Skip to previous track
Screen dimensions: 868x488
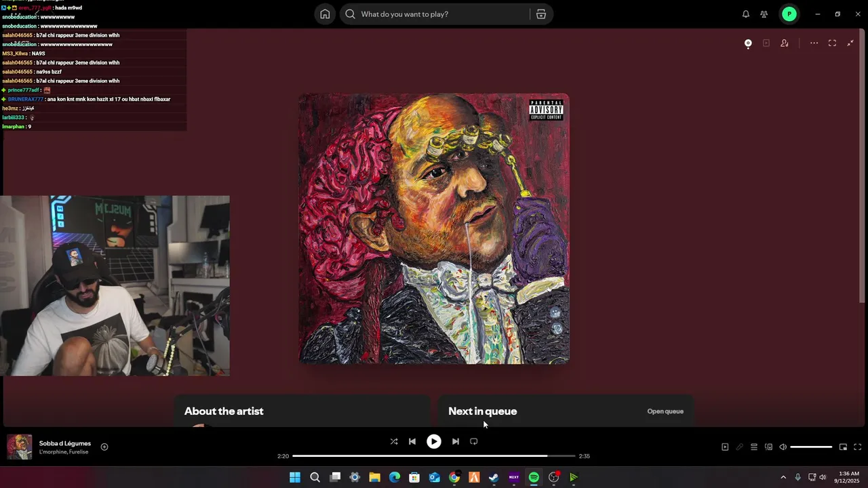click(x=412, y=441)
